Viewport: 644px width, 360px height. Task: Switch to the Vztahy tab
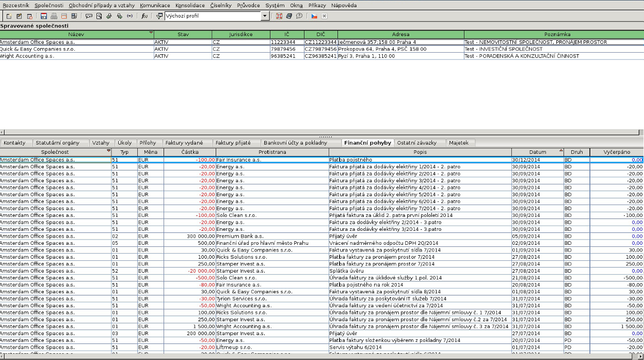[x=101, y=143]
